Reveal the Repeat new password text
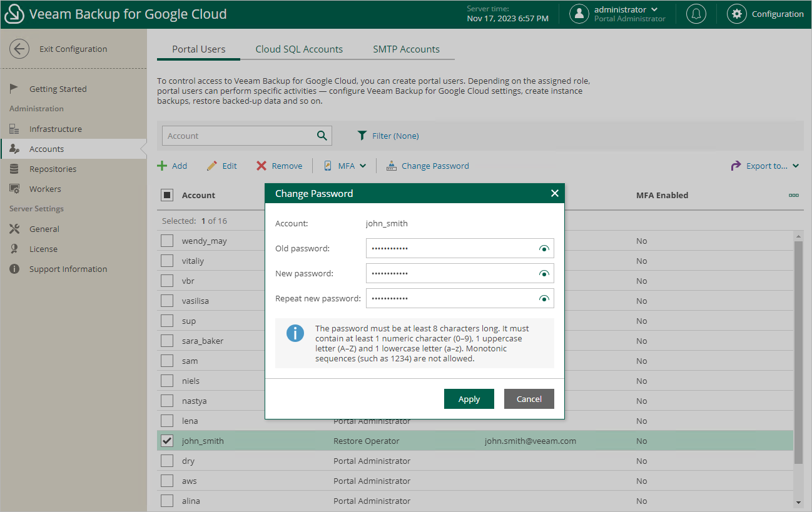The width and height of the screenshot is (812, 512). [544, 299]
